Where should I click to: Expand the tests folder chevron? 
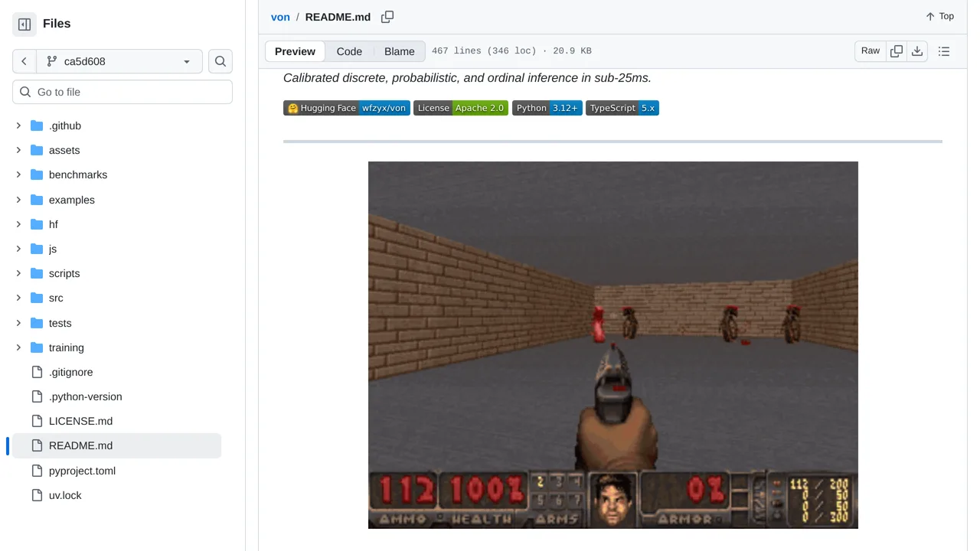coord(18,323)
